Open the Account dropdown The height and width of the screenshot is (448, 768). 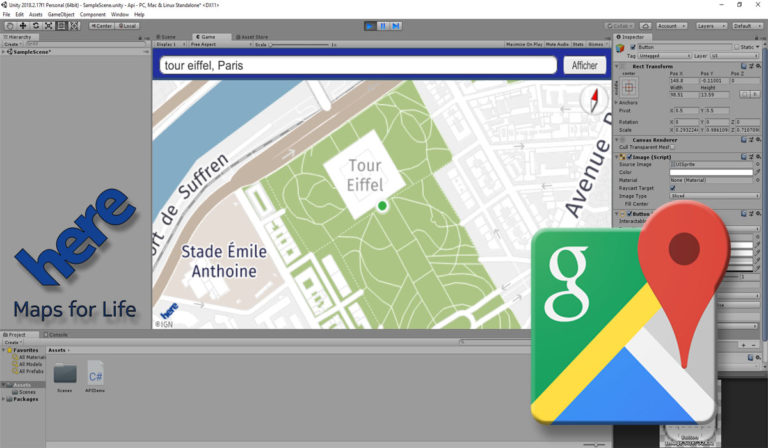point(671,26)
